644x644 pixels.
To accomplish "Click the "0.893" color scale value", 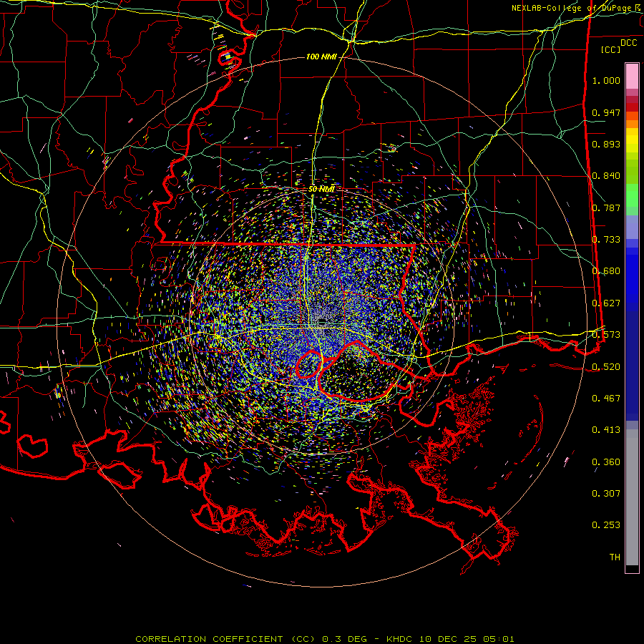I will (606, 144).
